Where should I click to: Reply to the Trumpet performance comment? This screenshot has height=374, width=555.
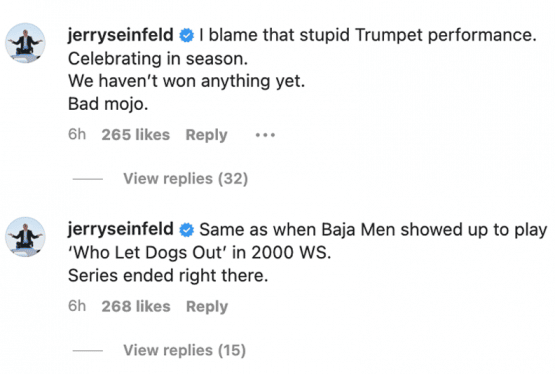(207, 135)
